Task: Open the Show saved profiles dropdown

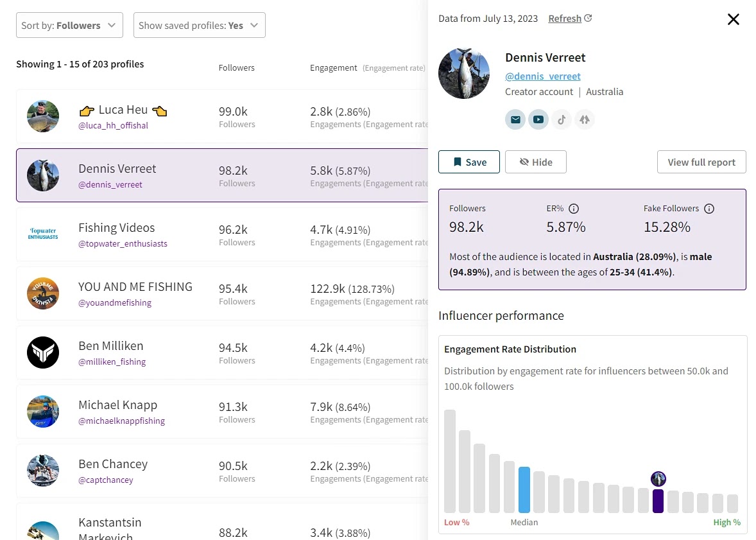Action: pos(199,25)
